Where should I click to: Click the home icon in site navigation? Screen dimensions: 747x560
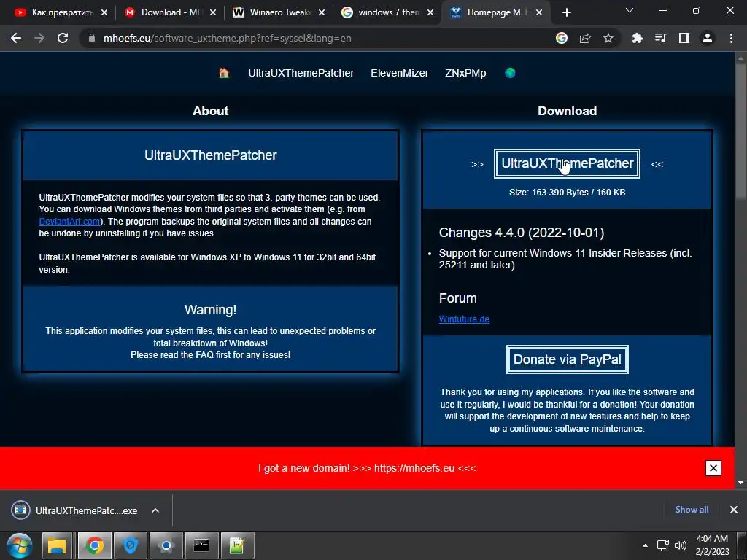224,73
